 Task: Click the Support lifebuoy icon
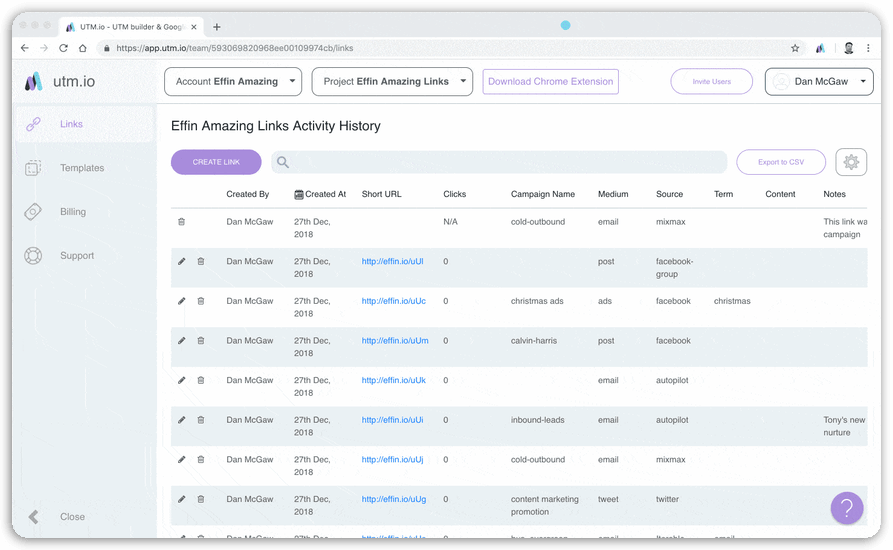point(33,256)
